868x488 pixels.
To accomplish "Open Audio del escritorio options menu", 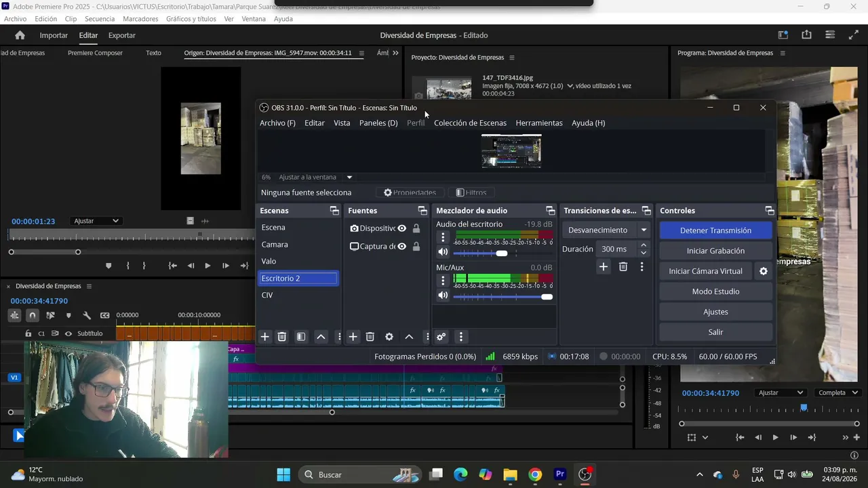I will (x=443, y=237).
